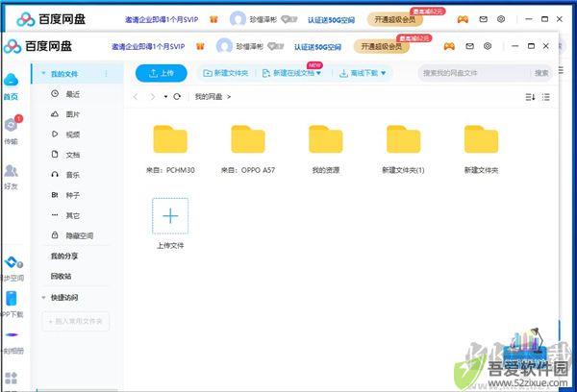
Task: Click the gift icon in front window title bar
Action: click(200, 46)
